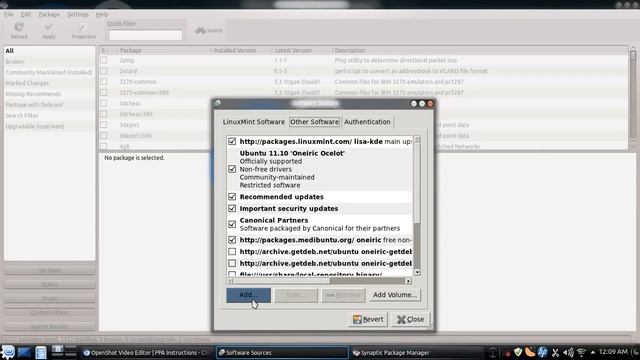
Task: Open Package menu in Synaptic
Action: (x=49, y=14)
